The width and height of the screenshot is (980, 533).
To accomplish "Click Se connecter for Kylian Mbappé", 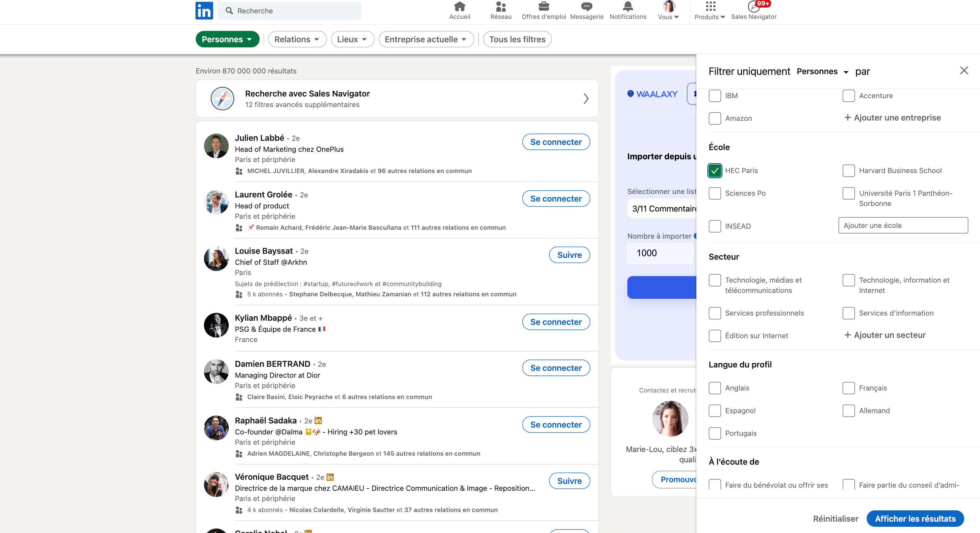I will (556, 322).
